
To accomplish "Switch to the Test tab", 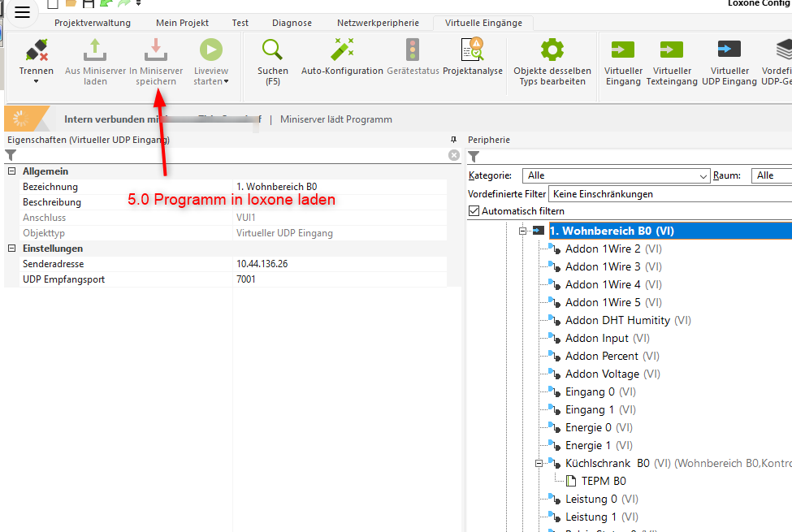I will [x=240, y=23].
